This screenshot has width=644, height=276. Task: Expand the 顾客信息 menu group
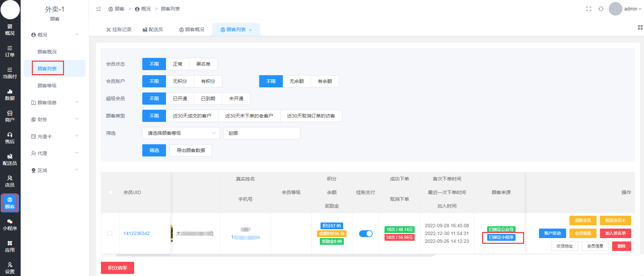coord(55,103)
